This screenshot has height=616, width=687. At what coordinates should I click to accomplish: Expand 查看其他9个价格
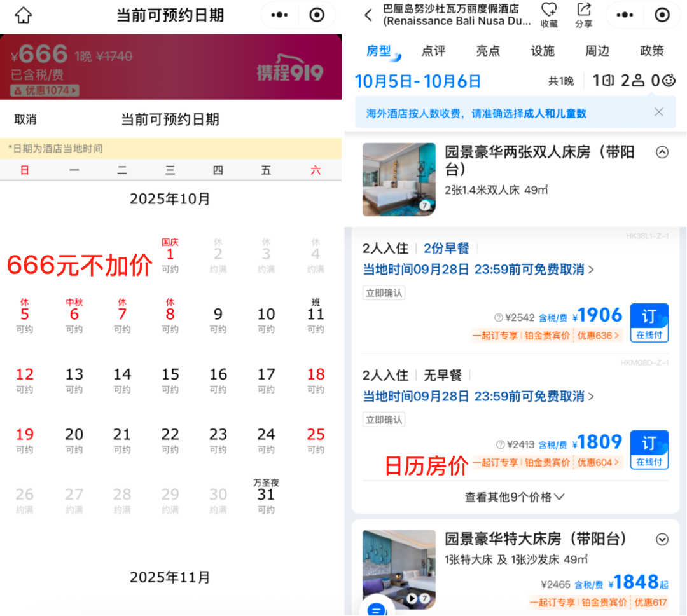[515, 497]
